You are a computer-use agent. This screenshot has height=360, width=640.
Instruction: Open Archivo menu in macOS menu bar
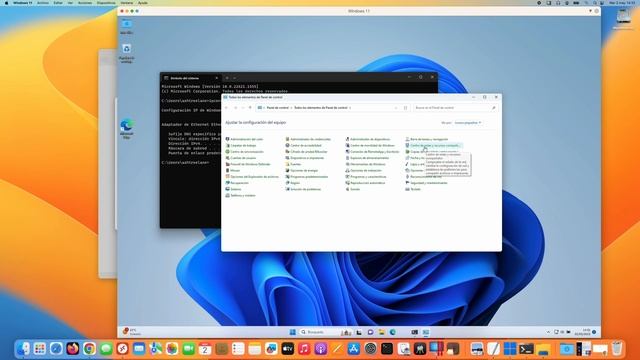click(x=43, y=3)
